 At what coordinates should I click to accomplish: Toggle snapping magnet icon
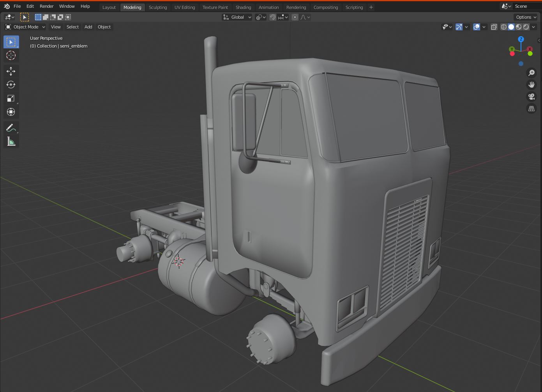(x=273, y=17)
